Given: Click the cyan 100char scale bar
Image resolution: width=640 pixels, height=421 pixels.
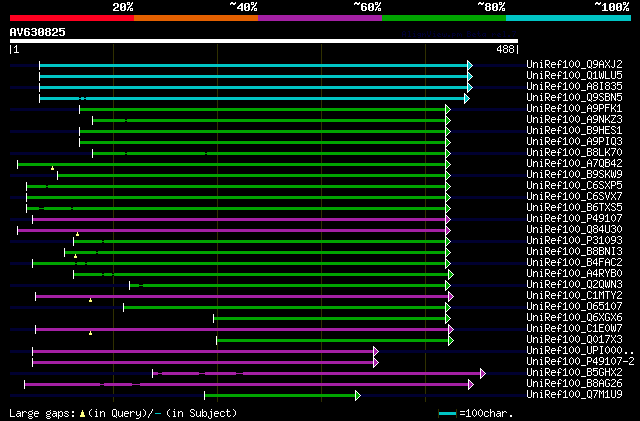Looking at the screenshot, I should click(x=447, y=414).
